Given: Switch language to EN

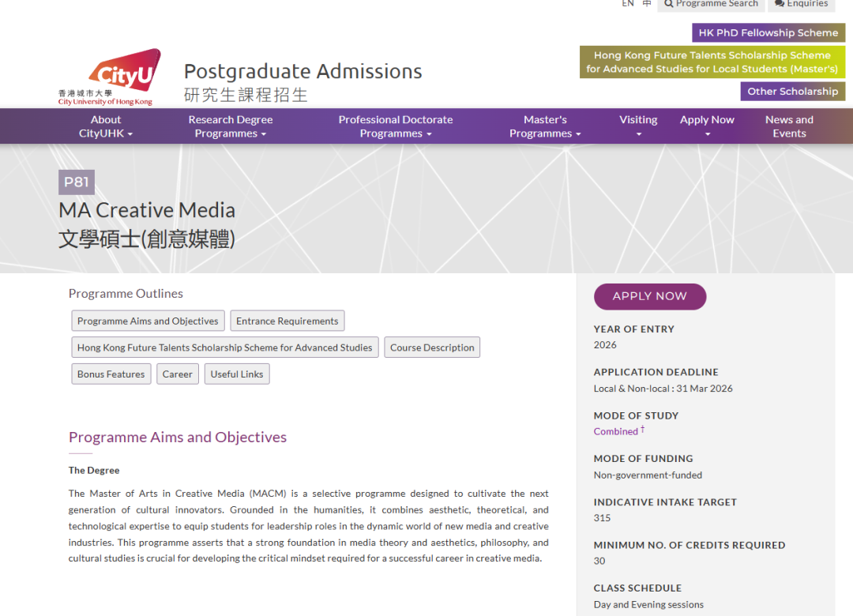Looking at the screenshot, I should (628, 4).
